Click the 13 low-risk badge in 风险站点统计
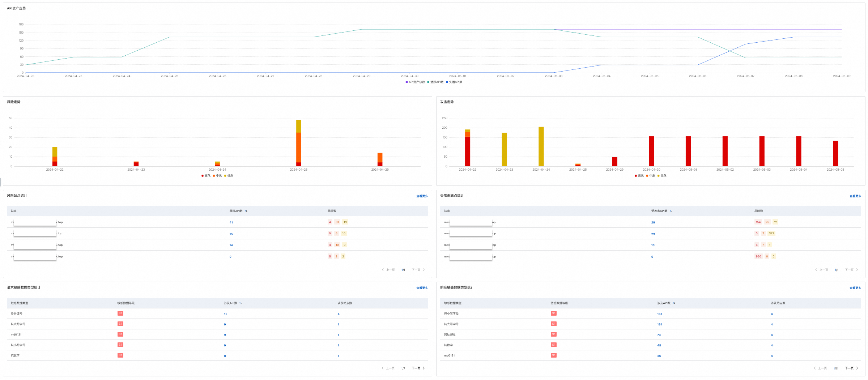 [x=345, y=222]
